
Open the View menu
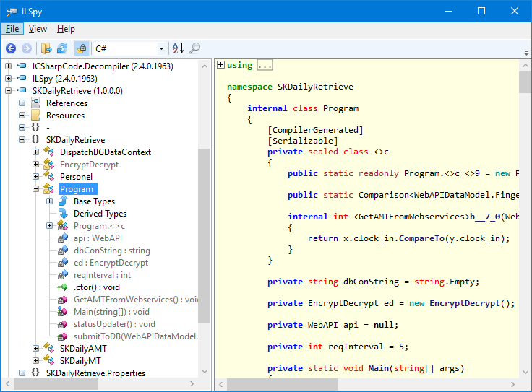click(38, 29)
